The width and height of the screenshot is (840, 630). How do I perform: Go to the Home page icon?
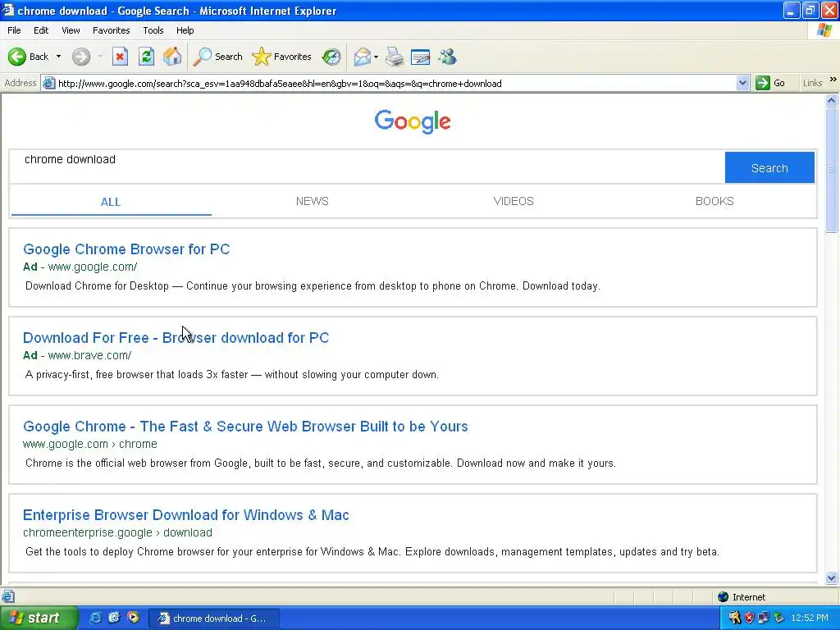tap(172, 57)
